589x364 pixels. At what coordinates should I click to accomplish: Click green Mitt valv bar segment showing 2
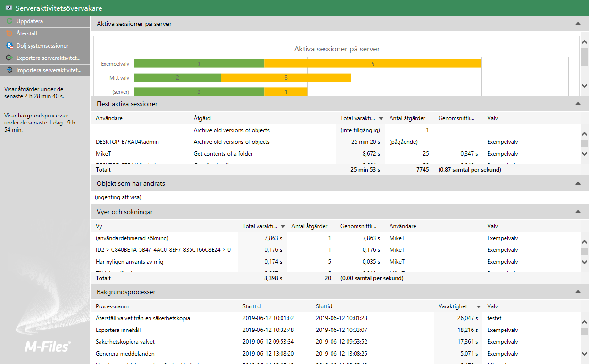(x=177, y=77)
